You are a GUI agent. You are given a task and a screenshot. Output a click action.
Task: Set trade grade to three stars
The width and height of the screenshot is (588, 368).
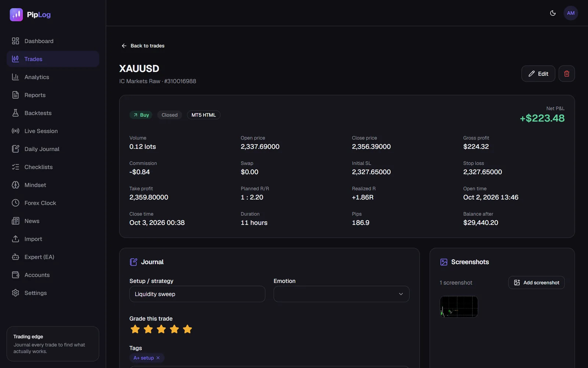(x=161, y=329)
